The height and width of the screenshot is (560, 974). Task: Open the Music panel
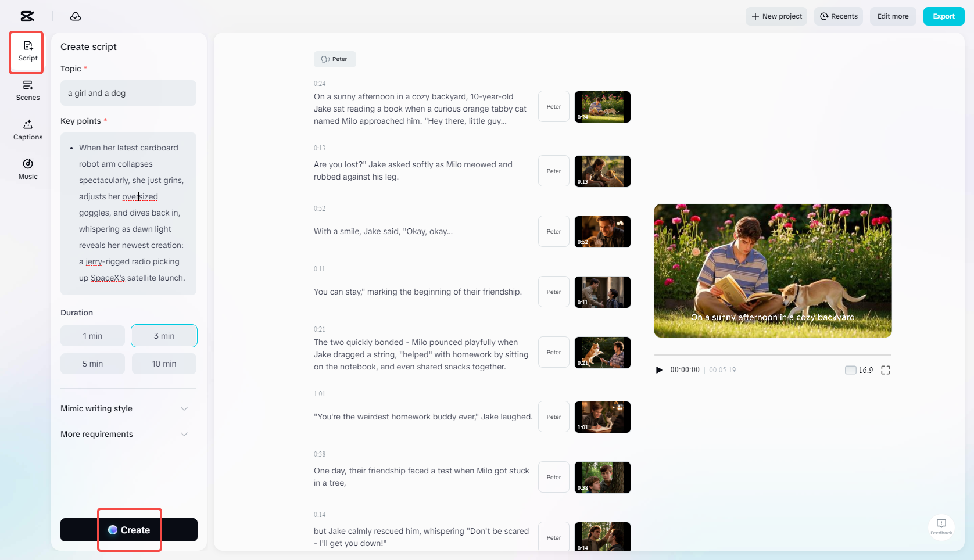(27, 169)
